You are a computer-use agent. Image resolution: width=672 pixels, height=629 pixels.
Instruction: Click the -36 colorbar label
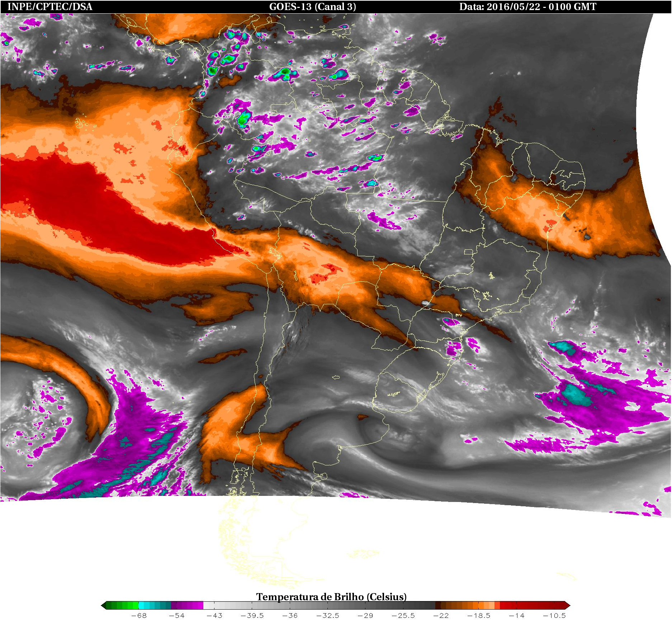pos(290,615)
